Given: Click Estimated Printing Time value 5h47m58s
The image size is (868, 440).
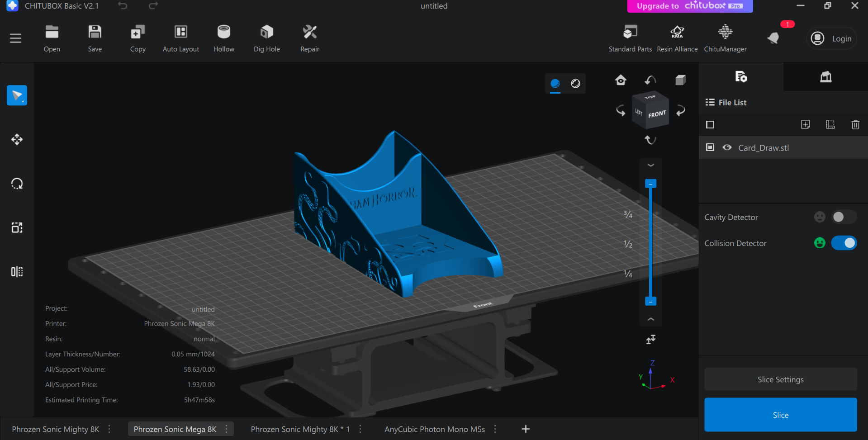Looking at the screenshot, I should tap(199, 400).
